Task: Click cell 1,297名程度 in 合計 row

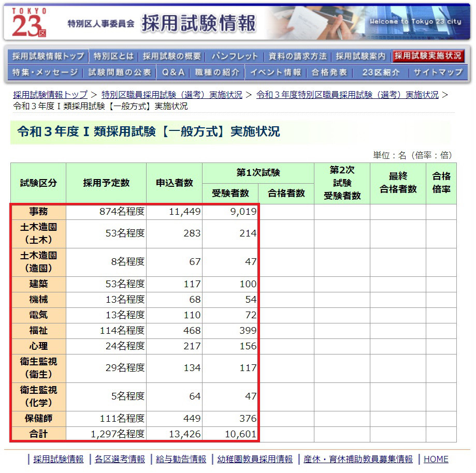Action: tap(106, 434)
